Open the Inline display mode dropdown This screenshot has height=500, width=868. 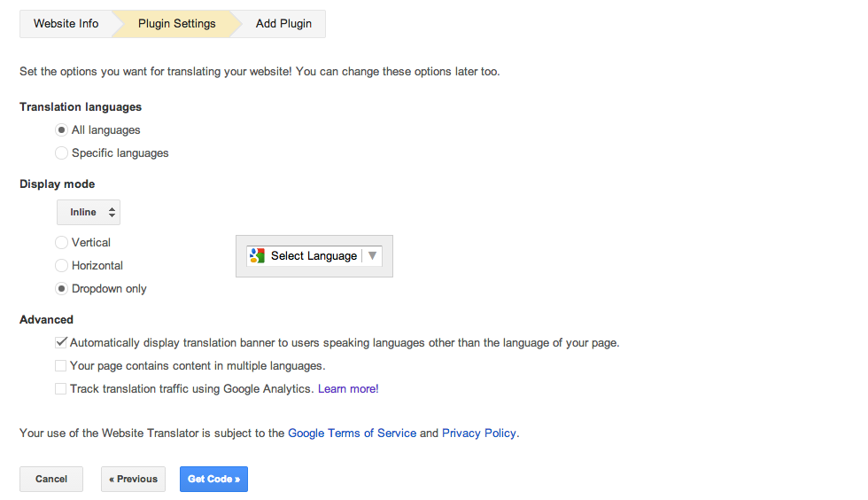89,213
